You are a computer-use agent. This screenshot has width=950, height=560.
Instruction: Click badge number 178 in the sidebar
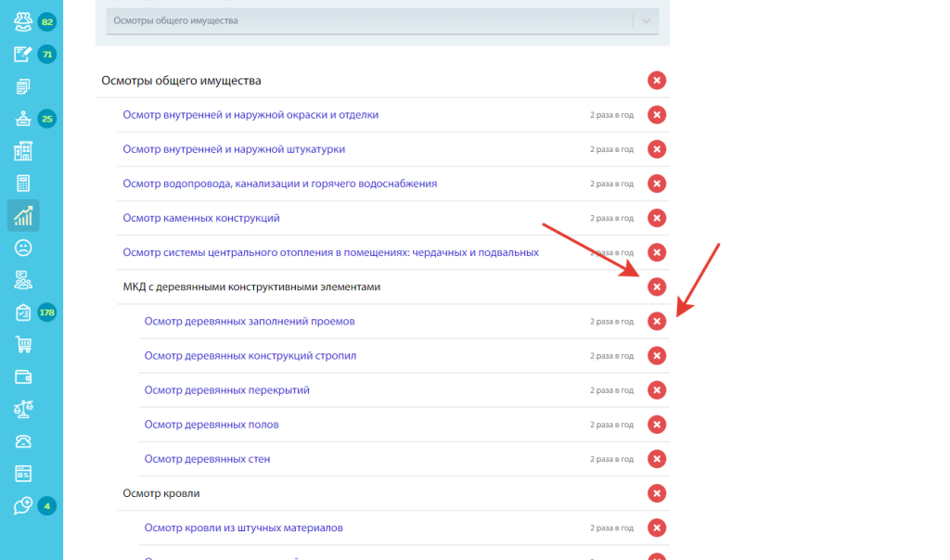pyautogui.click(x=46, y=312)
